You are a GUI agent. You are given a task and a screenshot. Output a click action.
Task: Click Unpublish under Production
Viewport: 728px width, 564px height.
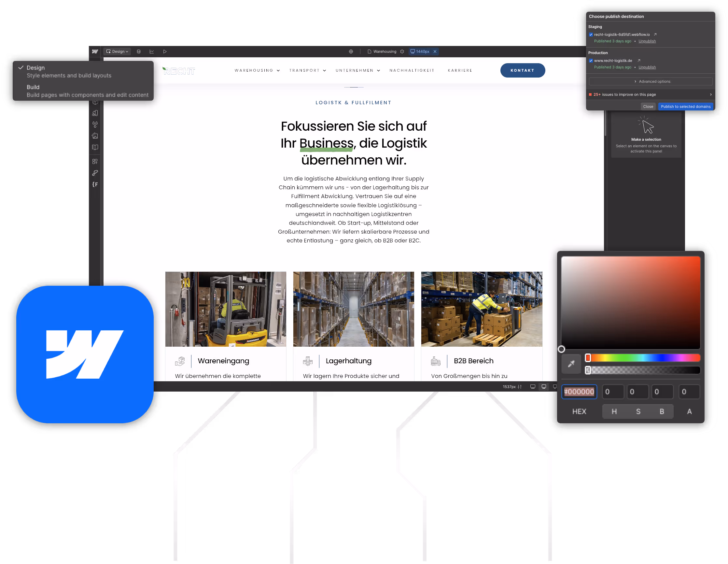tap(647, 67)
